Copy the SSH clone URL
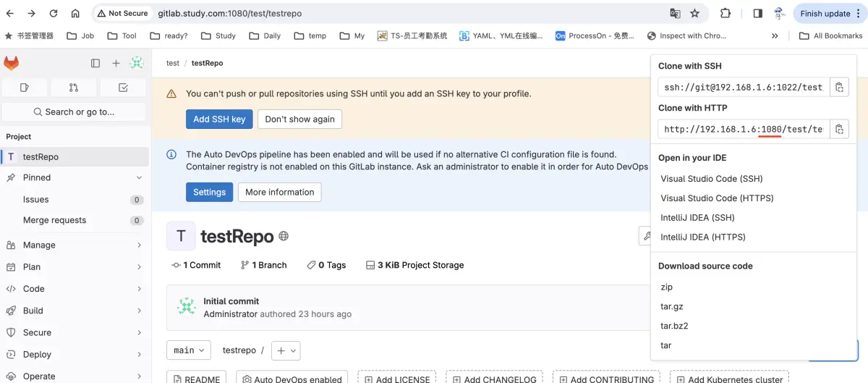This screenshot has height=383, width=868. pyautogui.click(x=839, y=87)
